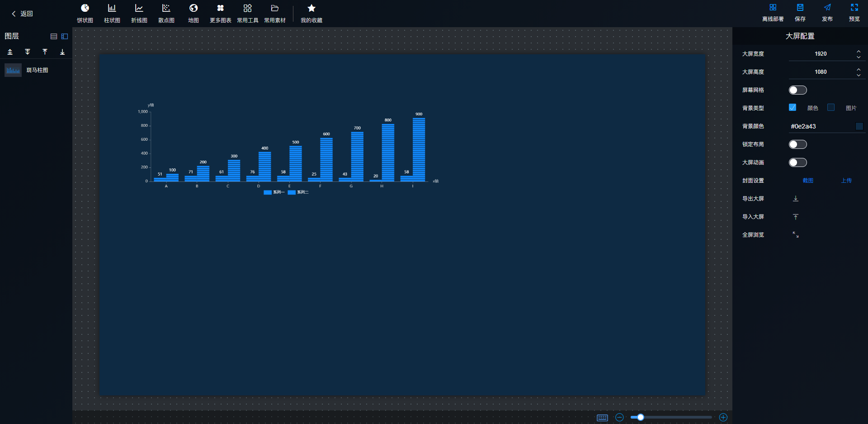Move layer down one level
The height and width of the screenshot is (424, 868).
pos(28,52)
